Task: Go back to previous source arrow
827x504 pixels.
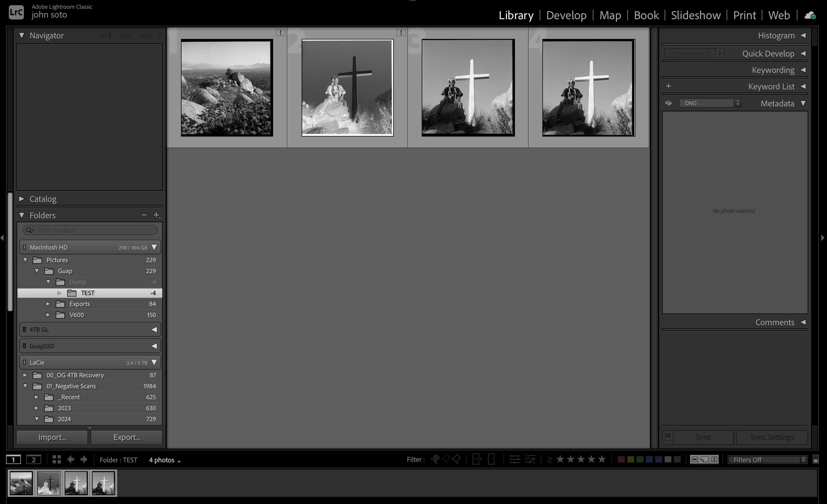Action: tap(70, 459)
